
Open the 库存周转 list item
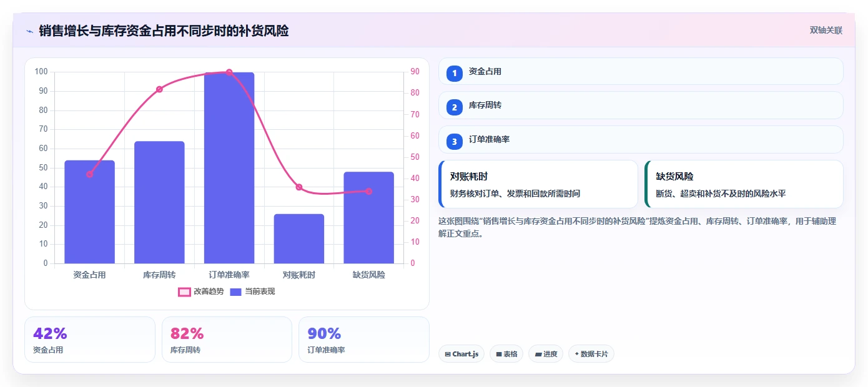tap(641, 105)
